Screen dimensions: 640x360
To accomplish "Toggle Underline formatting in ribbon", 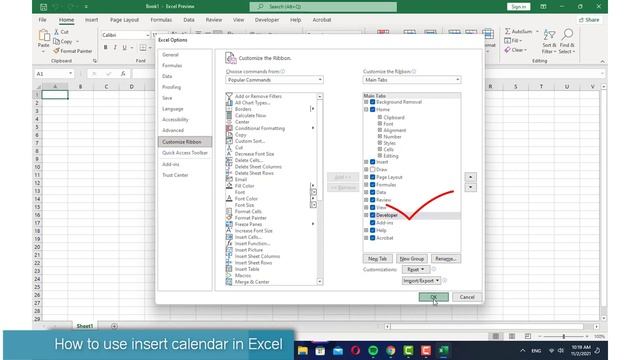I will tap(124, 48).
